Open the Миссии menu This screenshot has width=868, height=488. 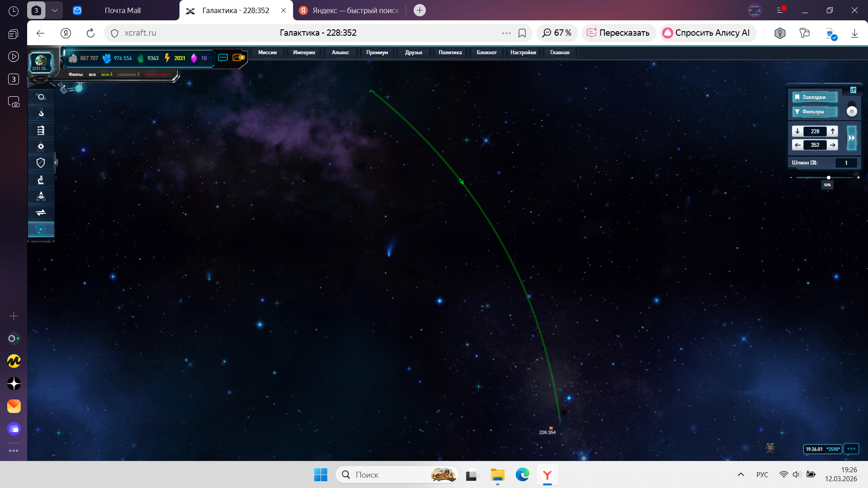(x=267, y=52)
